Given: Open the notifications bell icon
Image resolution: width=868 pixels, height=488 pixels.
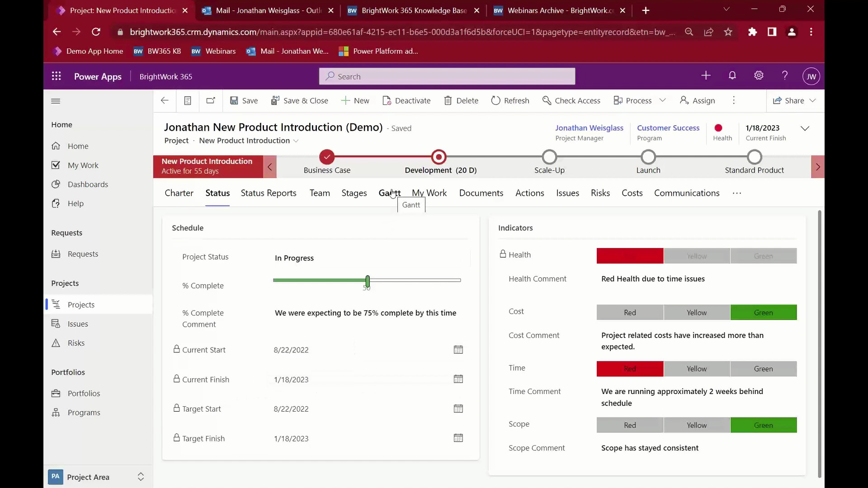Looking at the screenshot, I should [x=732, y=76].
